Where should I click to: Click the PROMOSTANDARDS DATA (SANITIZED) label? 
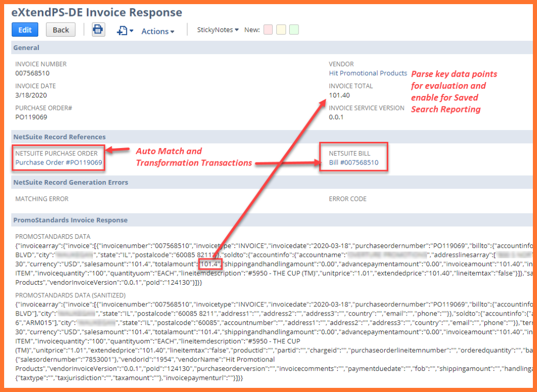pos(70,295)
